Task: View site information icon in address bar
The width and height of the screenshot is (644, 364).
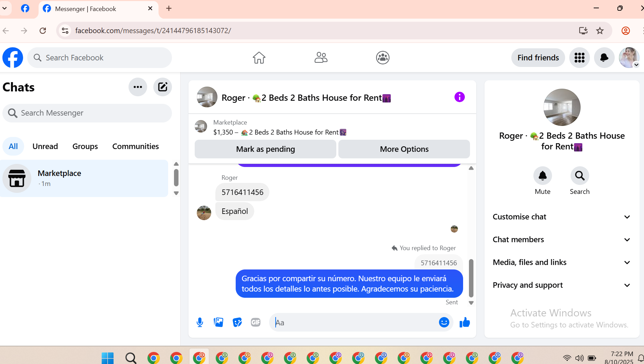Action: tap(65, 31)
